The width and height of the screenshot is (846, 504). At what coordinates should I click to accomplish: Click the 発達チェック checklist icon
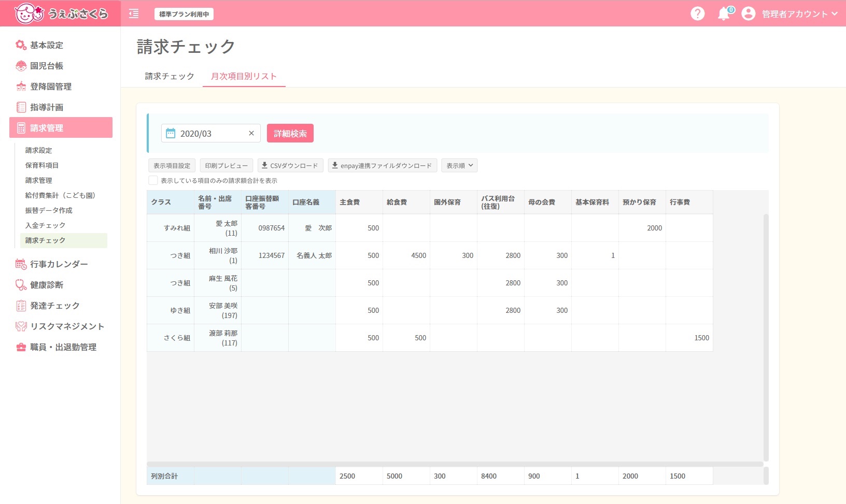click(x=21, y=306)
